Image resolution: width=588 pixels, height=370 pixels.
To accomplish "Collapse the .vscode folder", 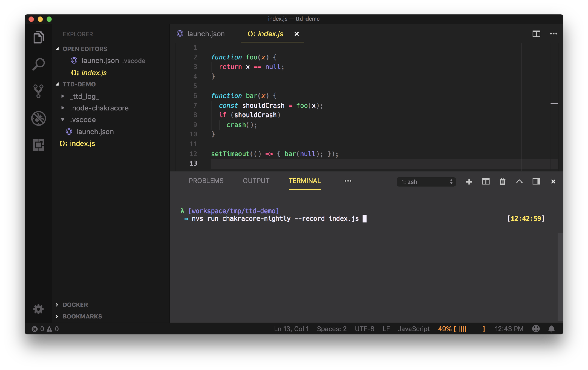I will click(83, 120).
